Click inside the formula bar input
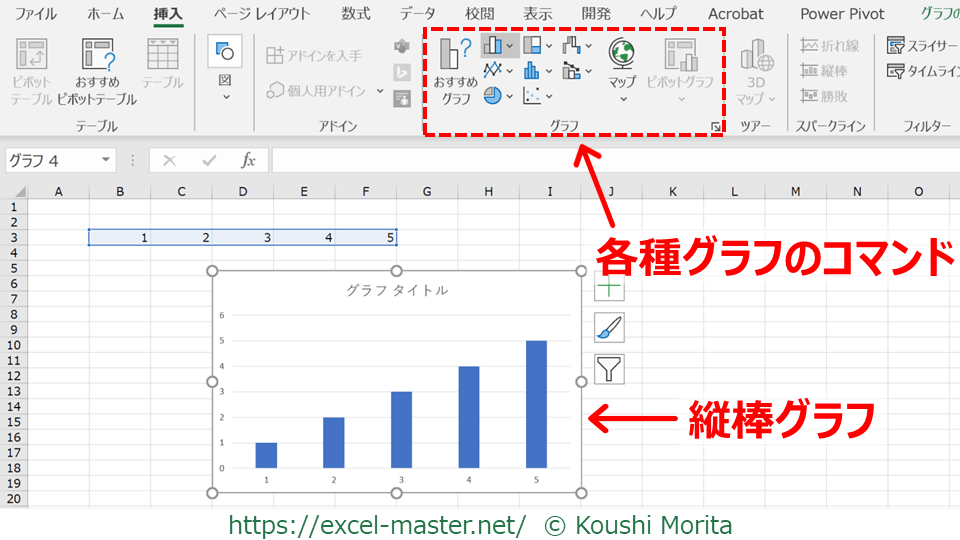 pyautogui.click(x=600, y=160)
